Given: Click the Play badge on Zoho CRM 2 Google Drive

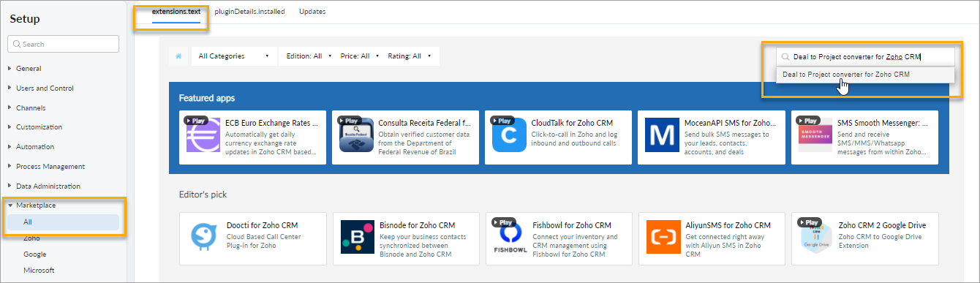Looking at the screenshot, I should click(x=810, y=222).
